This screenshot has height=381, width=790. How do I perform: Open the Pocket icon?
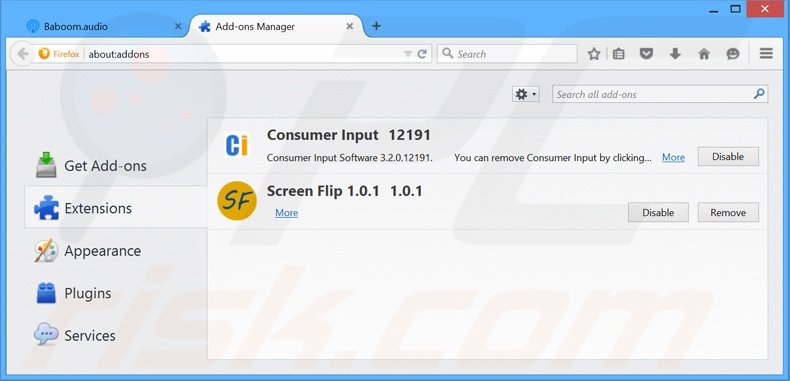point(646,54)
